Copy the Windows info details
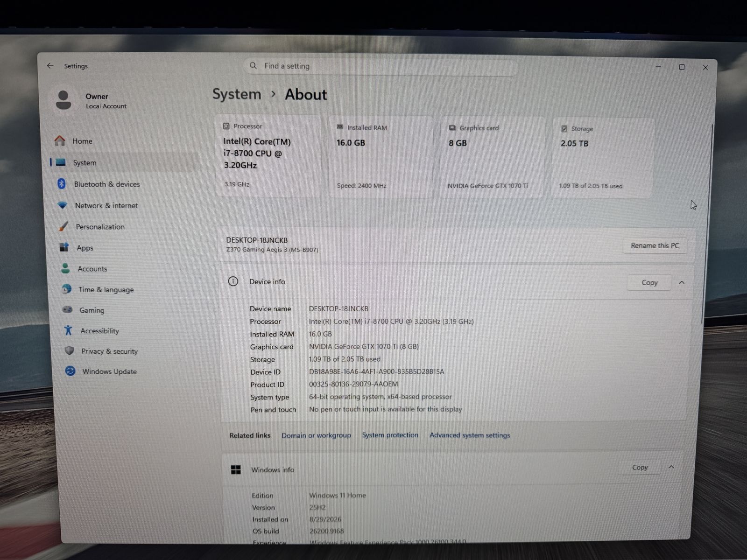 tap(640, 467)
